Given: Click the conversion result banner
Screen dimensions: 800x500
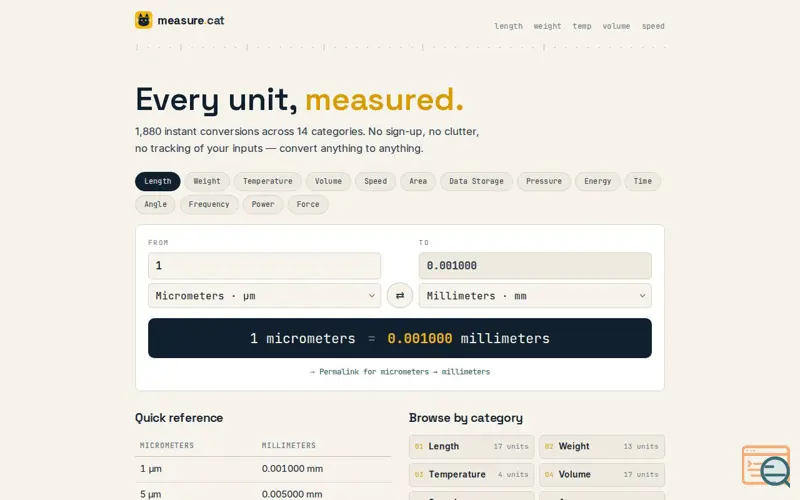Looking at the screenshot, I should click(x=399, y=338).
